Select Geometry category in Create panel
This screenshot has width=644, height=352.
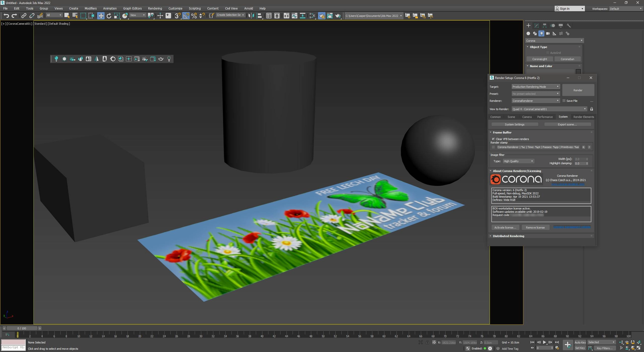coord(528,33)
